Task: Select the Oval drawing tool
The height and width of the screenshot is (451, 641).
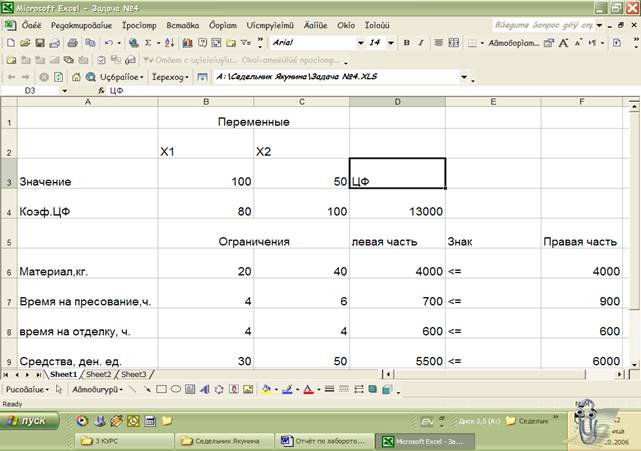Action: pos(175,389)
